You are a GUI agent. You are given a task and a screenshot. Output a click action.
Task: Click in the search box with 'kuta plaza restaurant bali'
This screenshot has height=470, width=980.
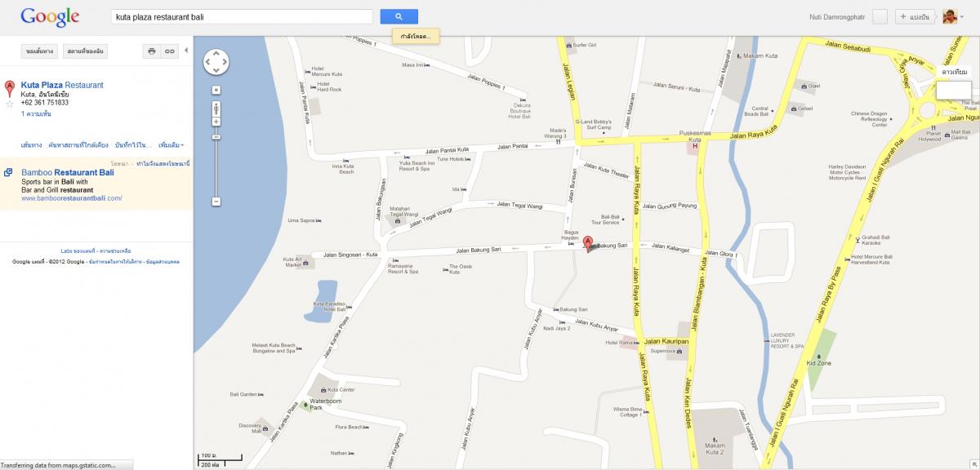point(242,16)
